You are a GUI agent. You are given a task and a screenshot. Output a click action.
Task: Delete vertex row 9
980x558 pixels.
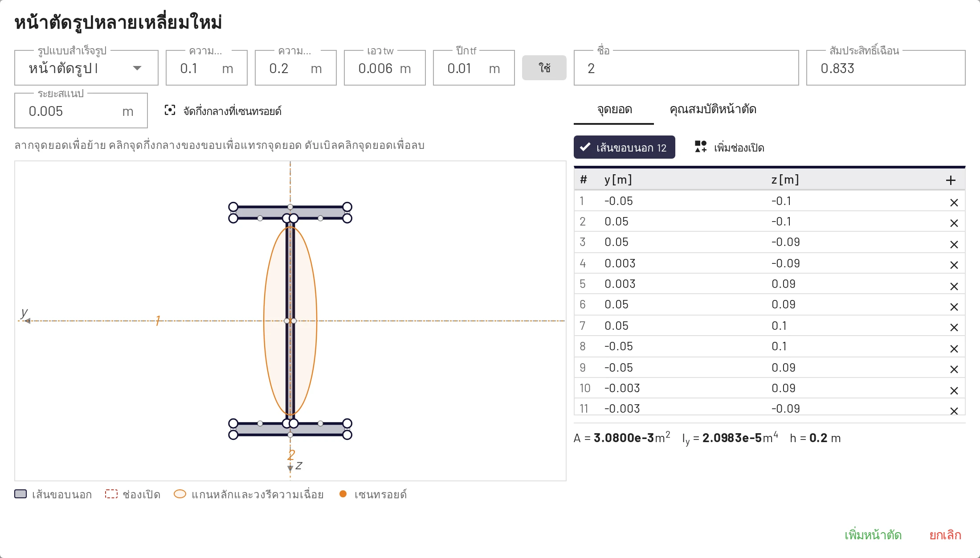click(x=954, y=369)
